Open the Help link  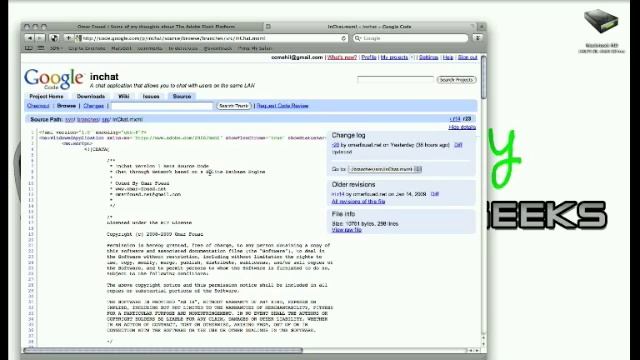pos(448,58)
